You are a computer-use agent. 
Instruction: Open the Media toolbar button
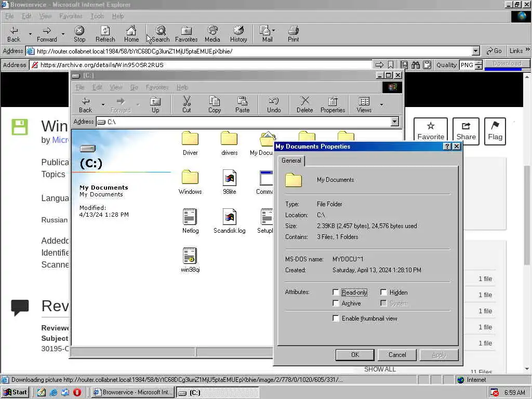click(212, 34)
